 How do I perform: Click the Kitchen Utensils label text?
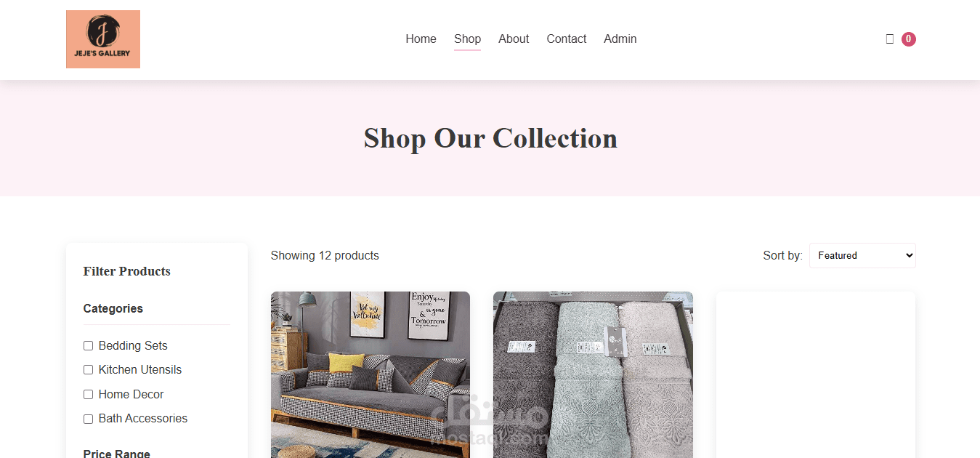[140, 370]
